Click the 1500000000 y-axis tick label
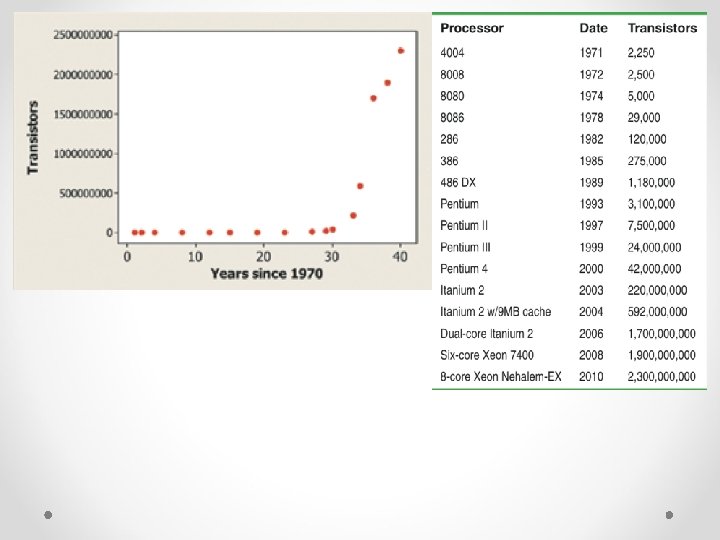 coord(83,114)
